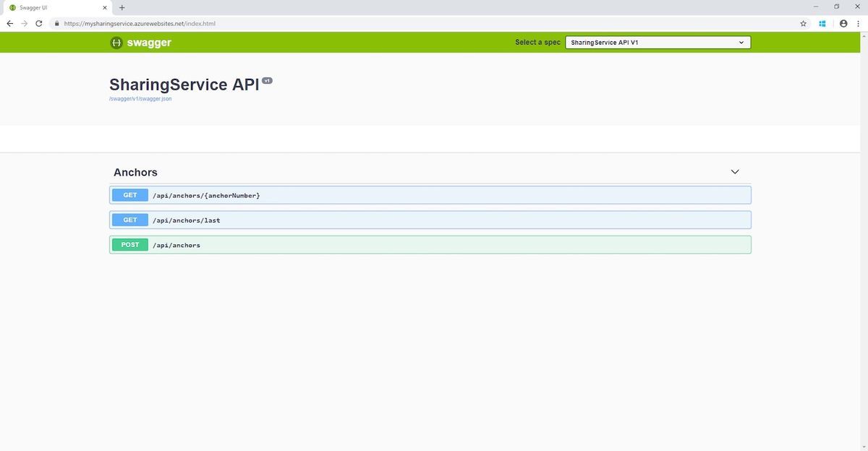This screenshot has height=451, width=868.
Task: Click the Anchors section heading
Action: tap(135, 172)
